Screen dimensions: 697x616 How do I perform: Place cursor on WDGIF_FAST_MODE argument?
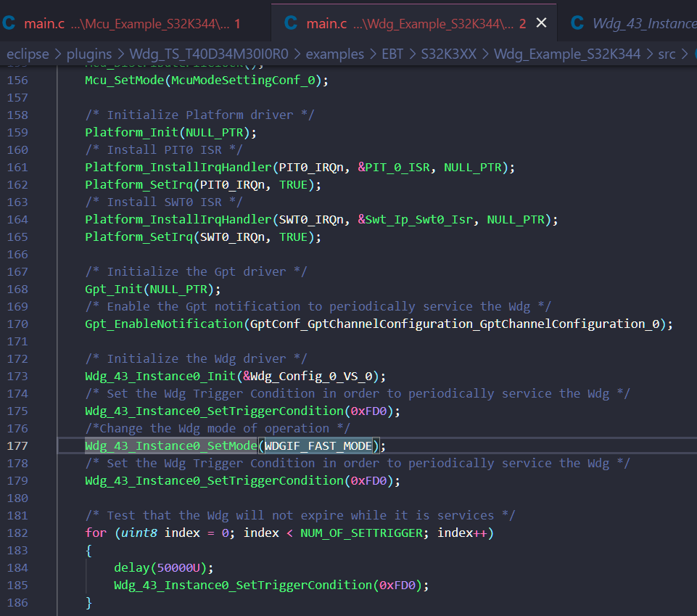(x=319, y=445)
